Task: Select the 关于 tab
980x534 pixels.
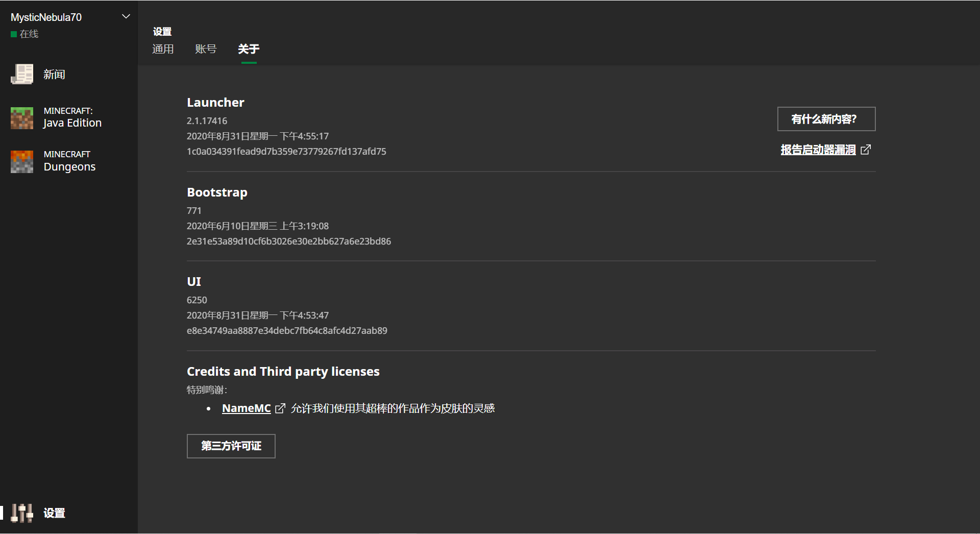Action: click(x=249, y=49)
